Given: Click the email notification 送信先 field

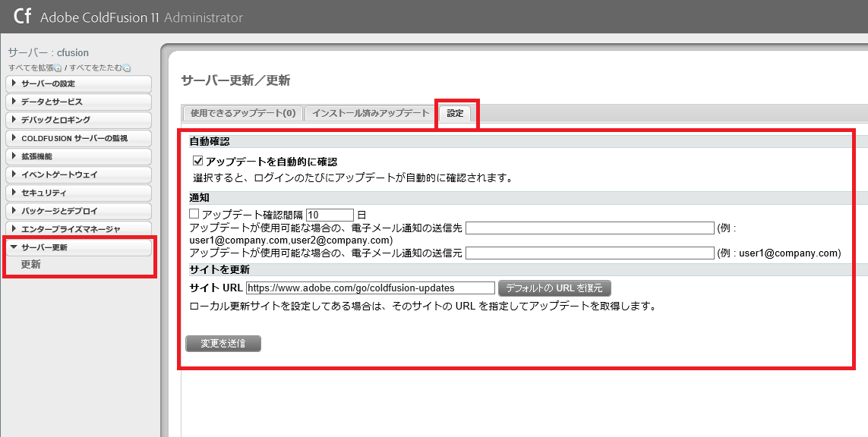Looking at the screenshot, I should click(590, 228).
